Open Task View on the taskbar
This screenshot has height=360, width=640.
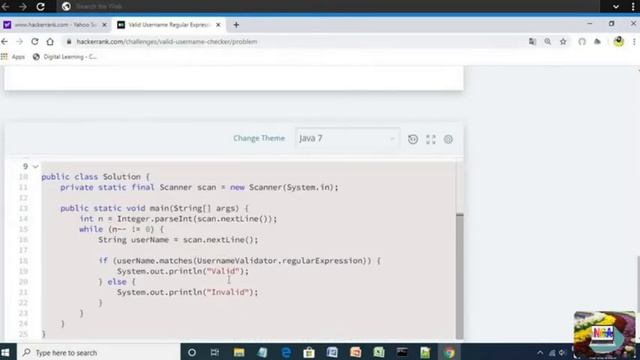(215, 352)
